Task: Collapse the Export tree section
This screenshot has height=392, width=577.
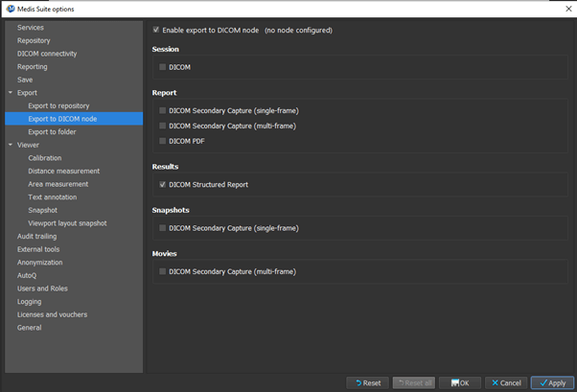Action: [x=10, y=93]
